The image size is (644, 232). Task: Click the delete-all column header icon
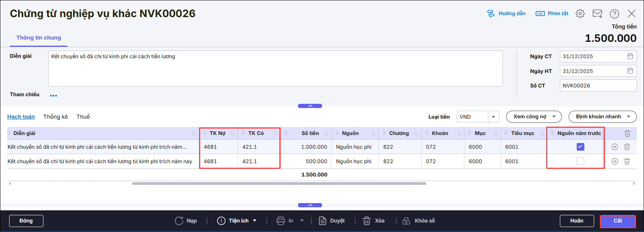click(x=627, y=133)
